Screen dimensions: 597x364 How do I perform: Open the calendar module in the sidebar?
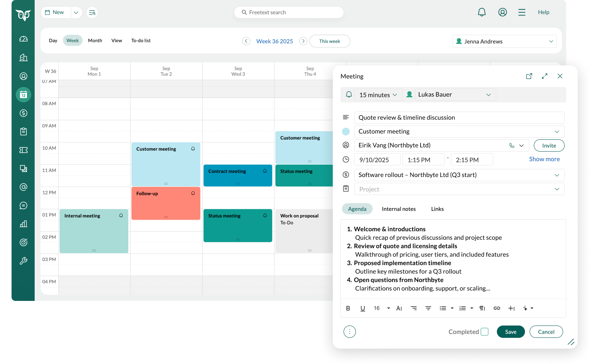click(23, 94)
